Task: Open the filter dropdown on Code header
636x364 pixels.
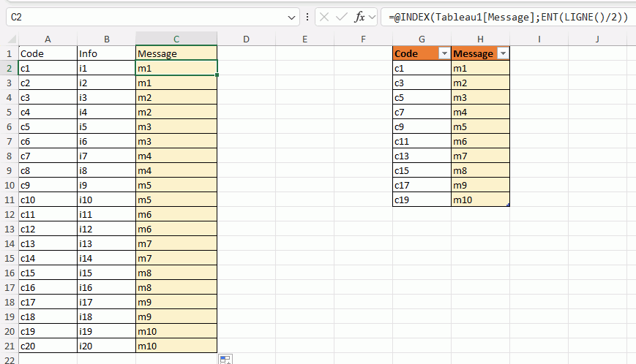Action: 444,54
